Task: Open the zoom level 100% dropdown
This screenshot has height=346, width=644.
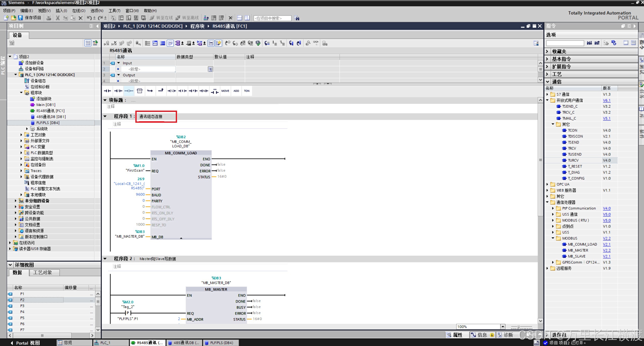Action: pyautogui.click(x=503, y=327)
